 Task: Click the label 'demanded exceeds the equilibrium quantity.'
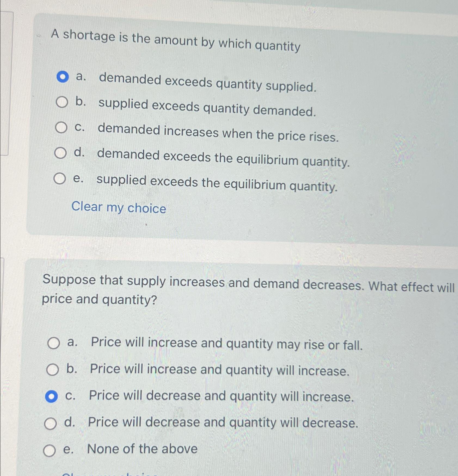223,158
